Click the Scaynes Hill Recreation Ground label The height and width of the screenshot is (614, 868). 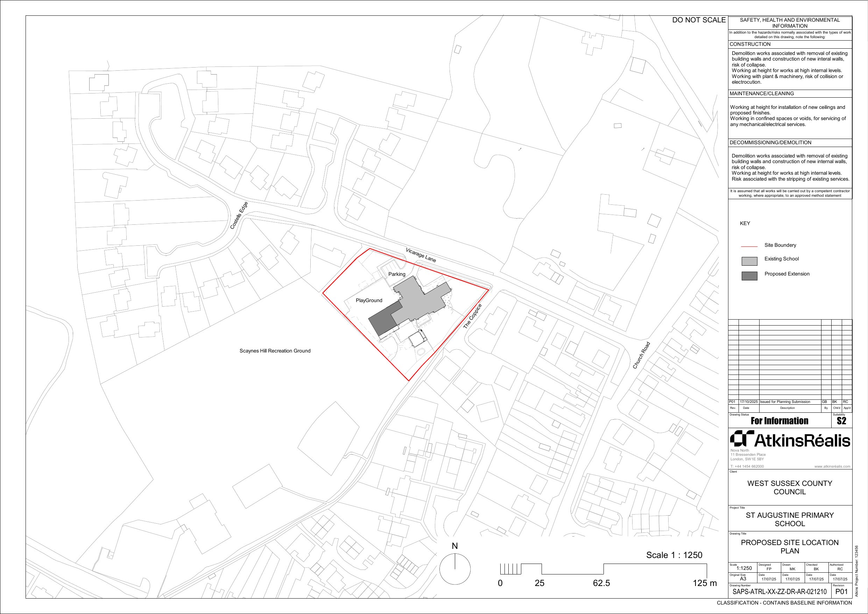[x=275, y=351]
